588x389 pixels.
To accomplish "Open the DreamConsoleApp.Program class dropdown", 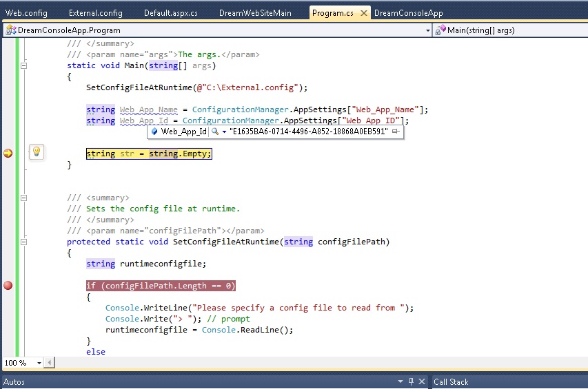I will [x=427, y=30].
